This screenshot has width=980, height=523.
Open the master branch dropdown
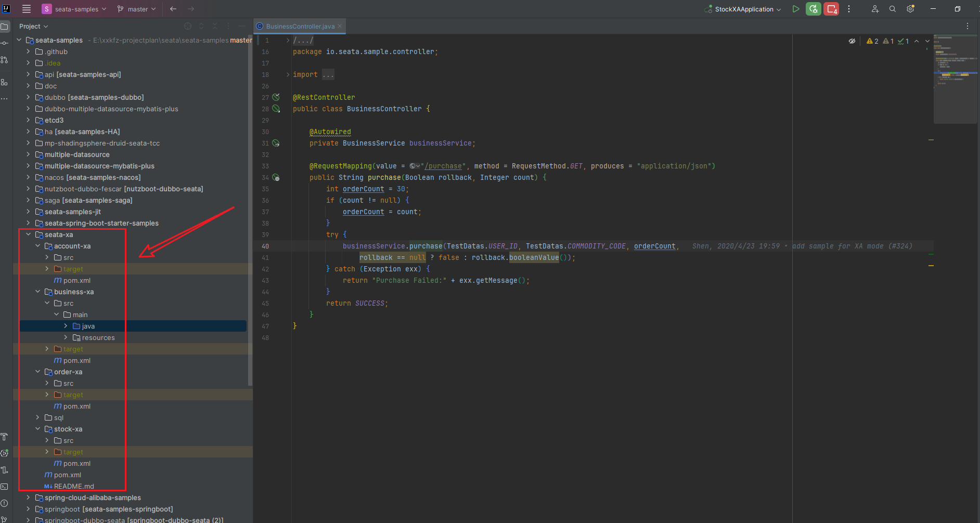[136, 9]
